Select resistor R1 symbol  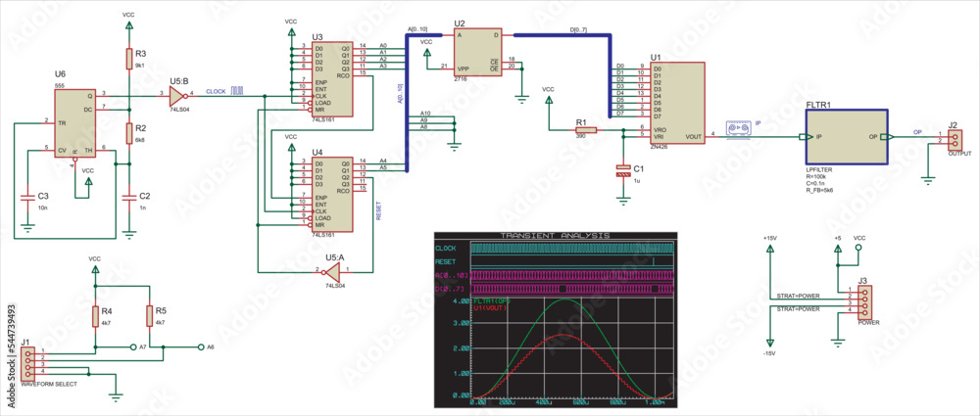(x=586, y=130)
